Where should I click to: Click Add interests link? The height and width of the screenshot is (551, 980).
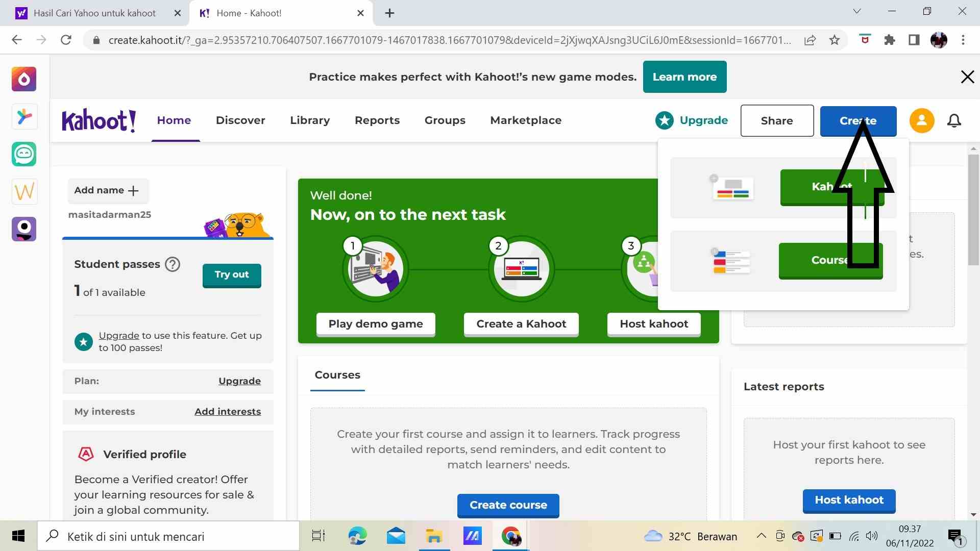[x=228, y=412]
